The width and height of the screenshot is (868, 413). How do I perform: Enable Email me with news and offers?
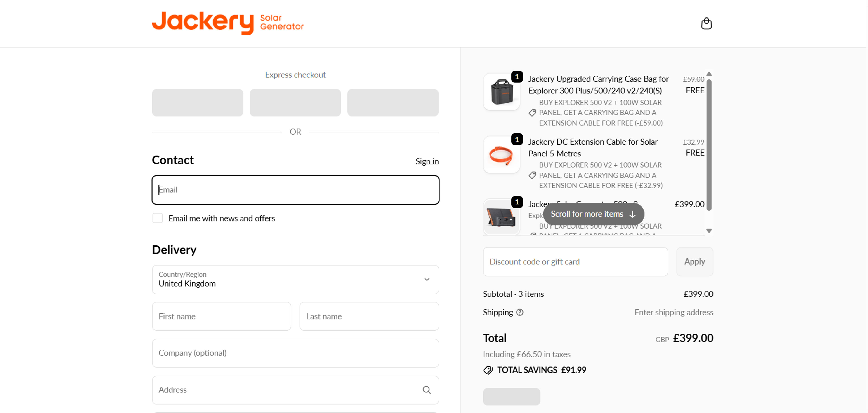tap(157, 218)
